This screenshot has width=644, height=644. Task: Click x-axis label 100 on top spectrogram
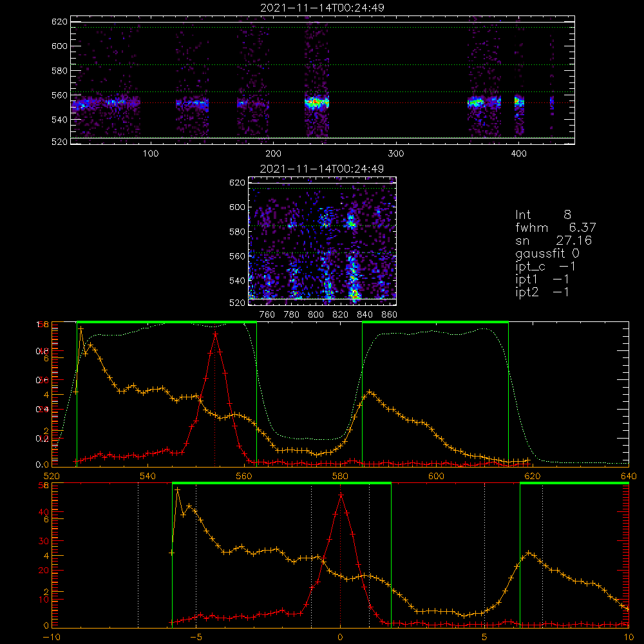[x=151, y=154]
